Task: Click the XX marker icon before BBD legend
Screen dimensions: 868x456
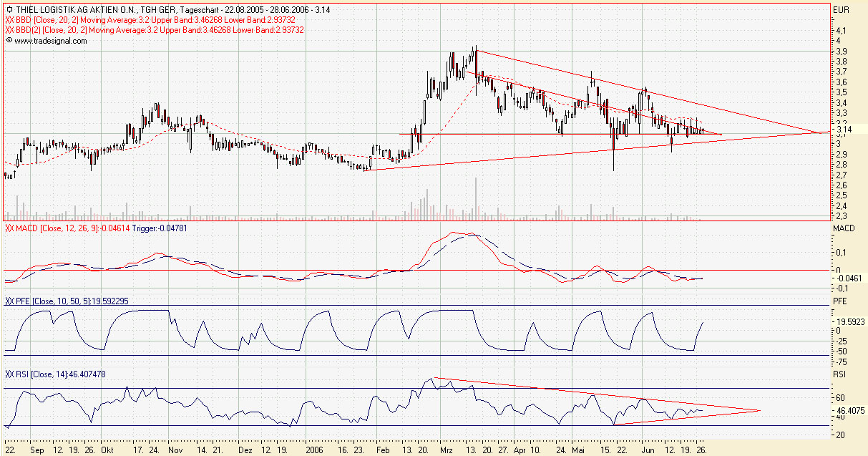Action: 9,21
